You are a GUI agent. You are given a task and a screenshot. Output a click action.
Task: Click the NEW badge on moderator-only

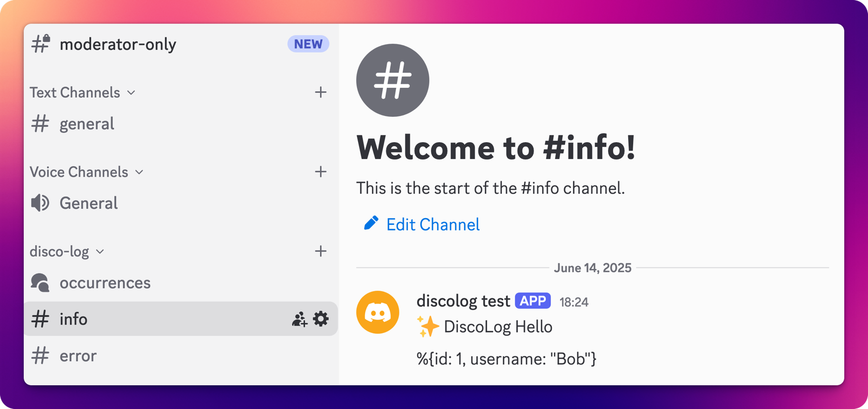click(x=308, y=44)
